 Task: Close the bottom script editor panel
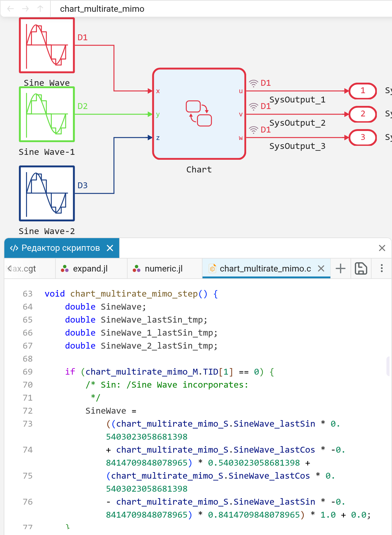(382, 248)
